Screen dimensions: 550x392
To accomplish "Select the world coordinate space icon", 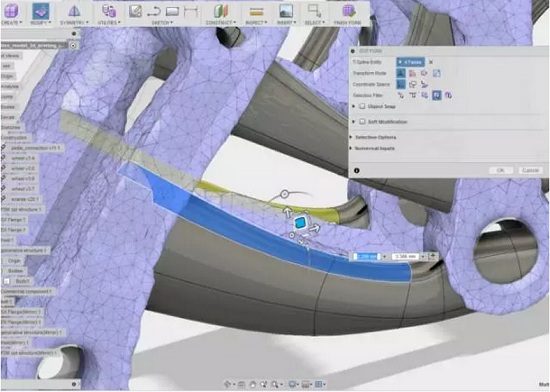I will click(x=401, y=84).
